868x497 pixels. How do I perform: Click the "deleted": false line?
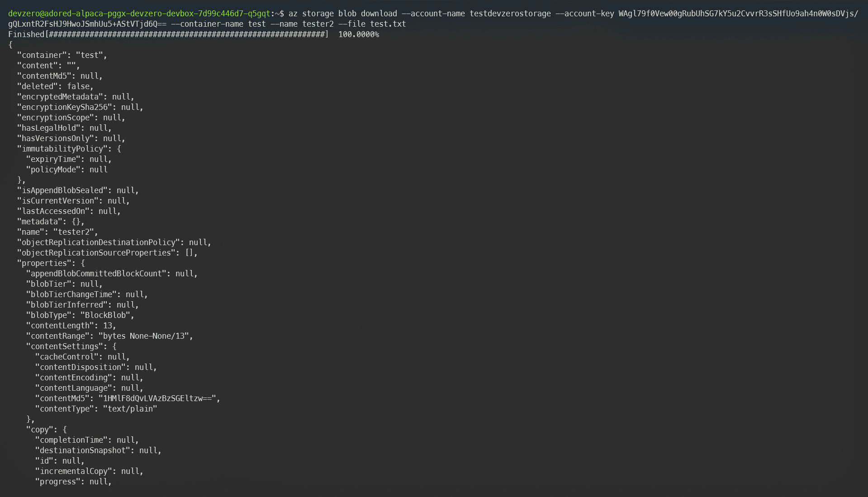[55, 86]
